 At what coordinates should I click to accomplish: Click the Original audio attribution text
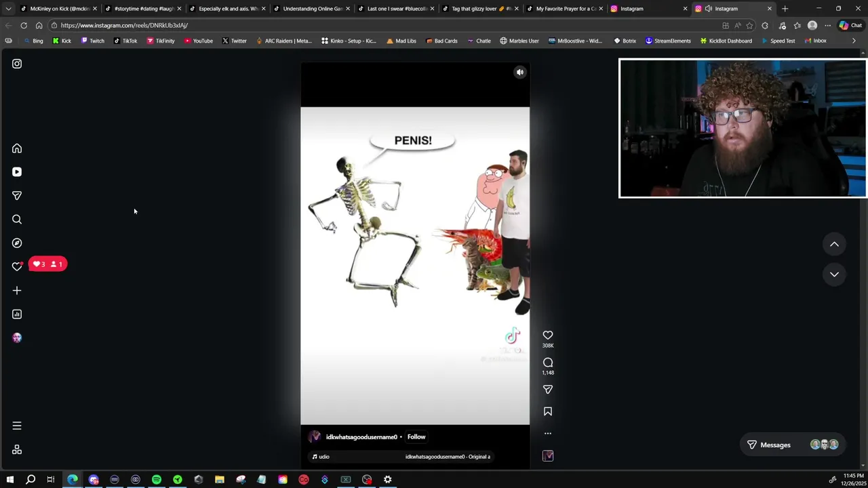tap(448, 457)
